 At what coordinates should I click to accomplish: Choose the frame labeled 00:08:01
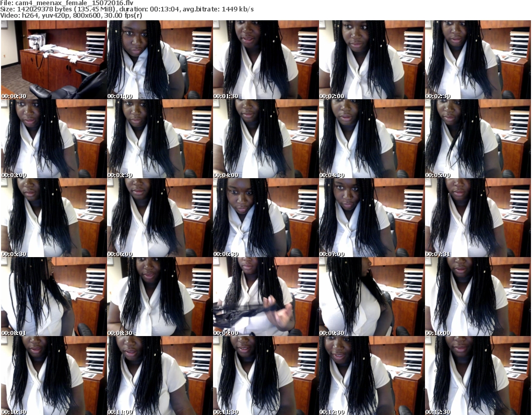tap(54, 297)
